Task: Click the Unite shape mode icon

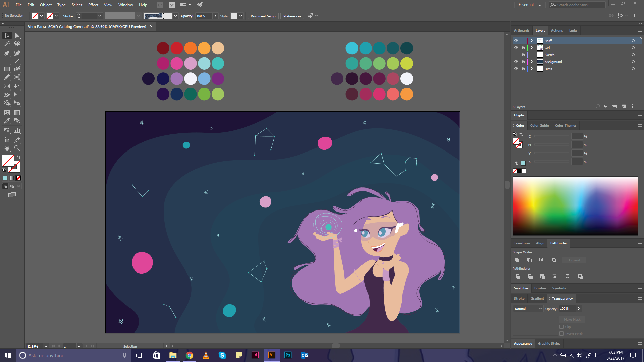Action: 517,260
